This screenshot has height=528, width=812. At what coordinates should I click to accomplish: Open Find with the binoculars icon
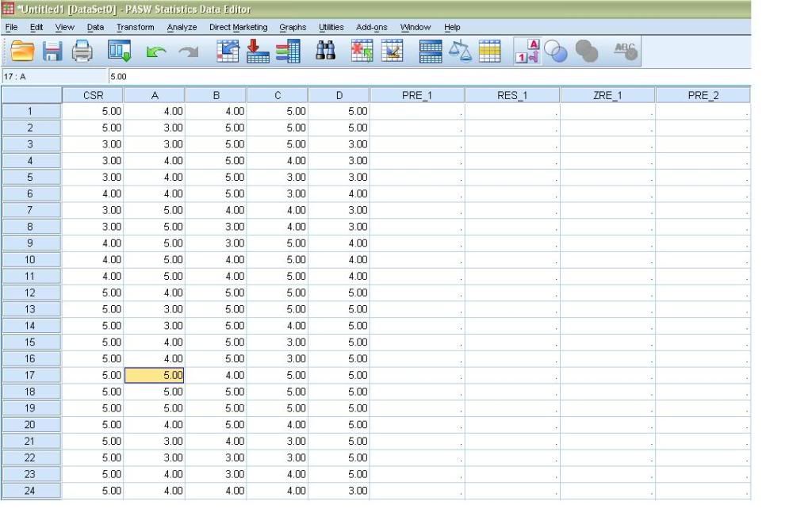pos(326,52)
